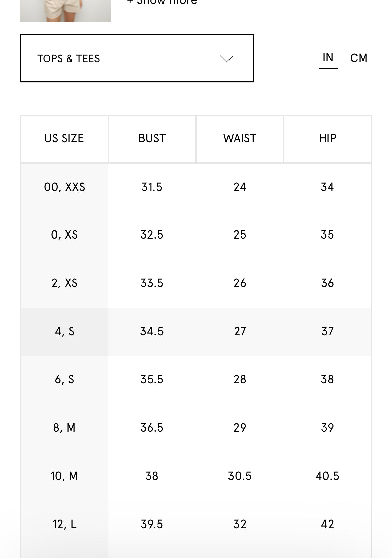Click the HIP column header
Viewport: 392px width, 558px height.
tap(328, 139)
